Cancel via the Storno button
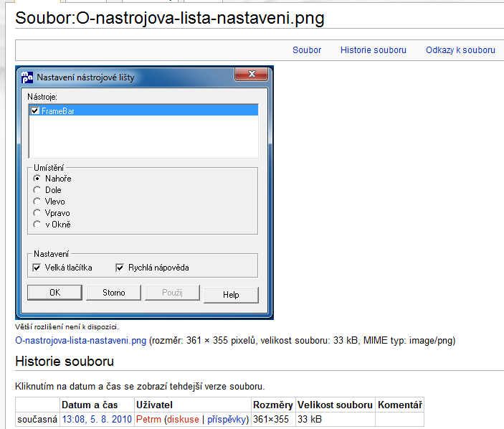The width and height of the screenshot is (504, 429). 113,292
